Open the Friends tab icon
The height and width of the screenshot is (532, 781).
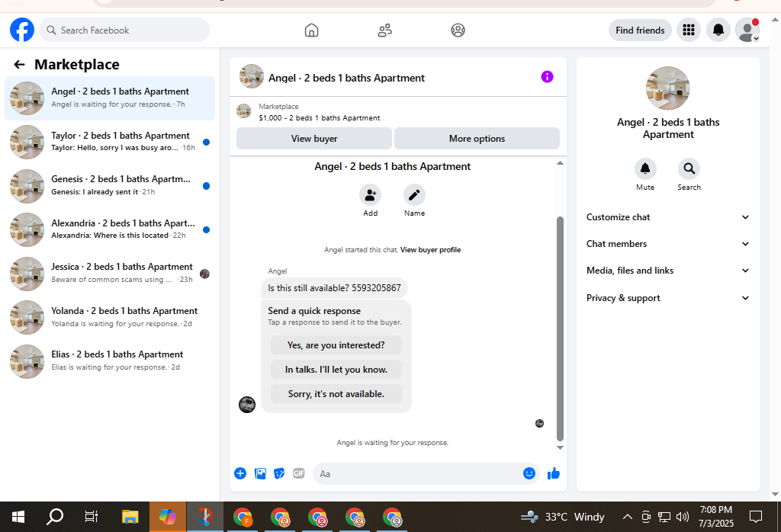(384, 30)
